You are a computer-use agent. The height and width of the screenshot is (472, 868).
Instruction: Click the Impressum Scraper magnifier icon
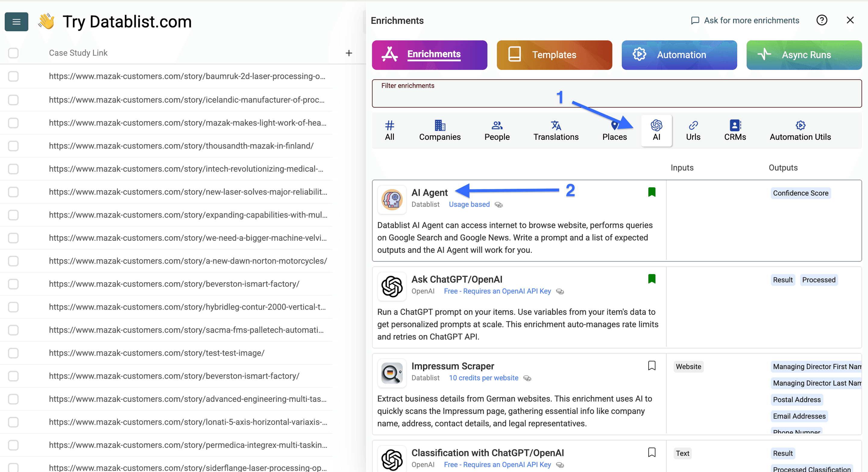tap(392, 373)
